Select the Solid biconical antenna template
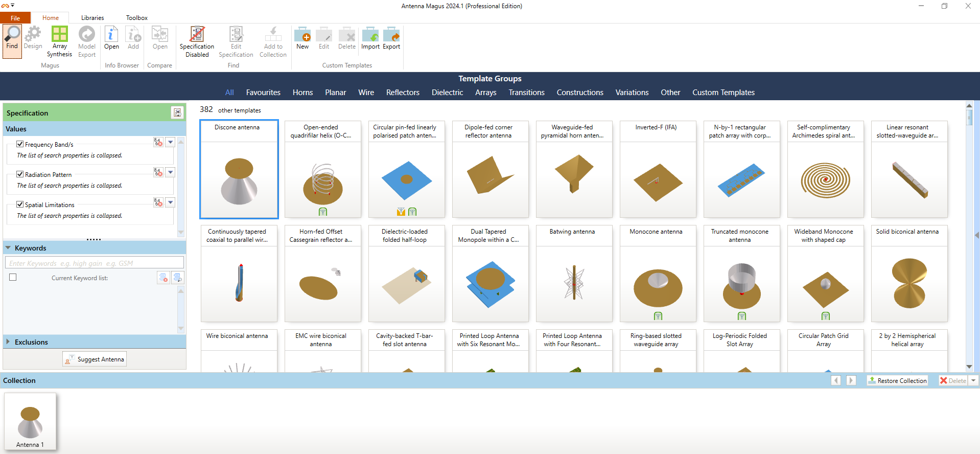The image size is (980, 454). [x=909, y=274]
